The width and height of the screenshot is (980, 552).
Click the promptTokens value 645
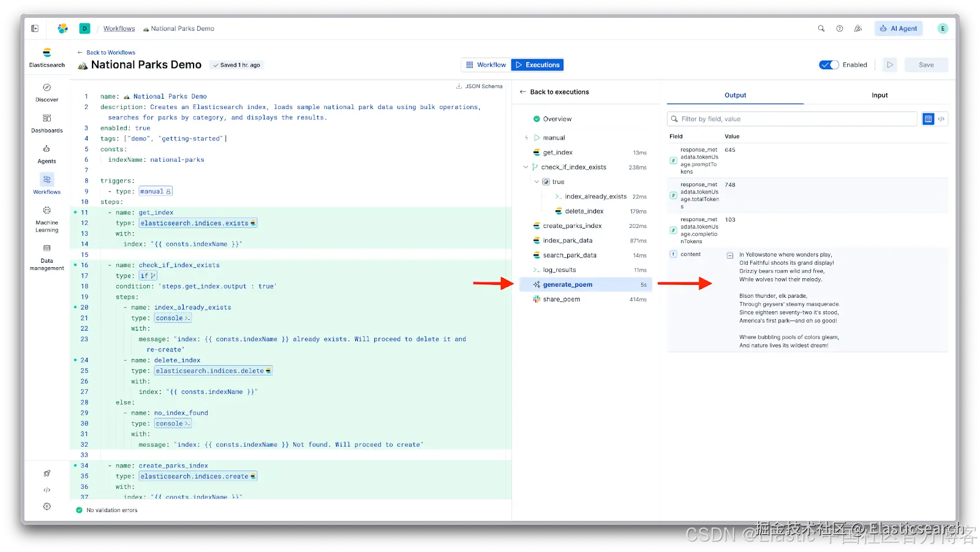[x=729, y=150]
